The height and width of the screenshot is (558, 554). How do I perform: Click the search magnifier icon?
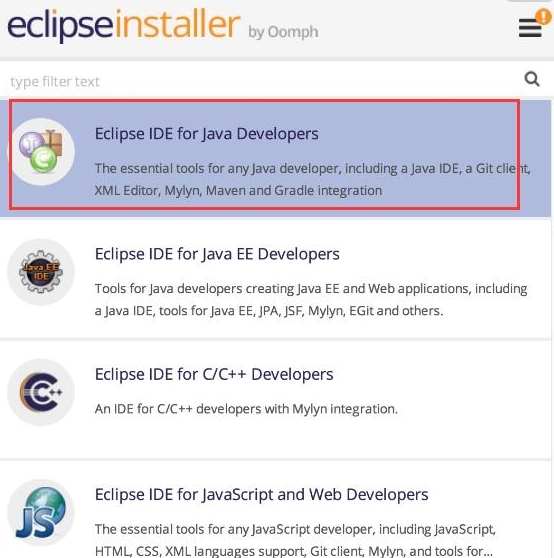point(532,79)
